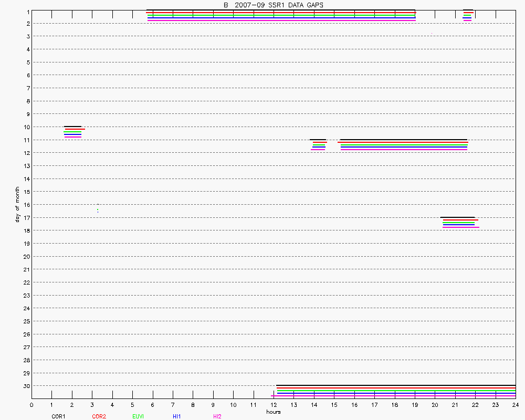This screenshot has width=525, height=420.
Task: Click the day 30 gap bars starting at hour 12
Action: point(394,391)
